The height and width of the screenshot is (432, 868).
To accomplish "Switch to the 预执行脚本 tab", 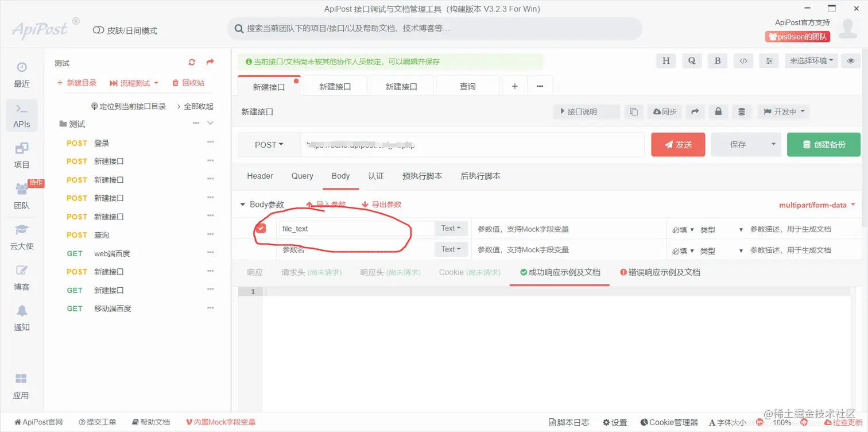I will [423, 176].
